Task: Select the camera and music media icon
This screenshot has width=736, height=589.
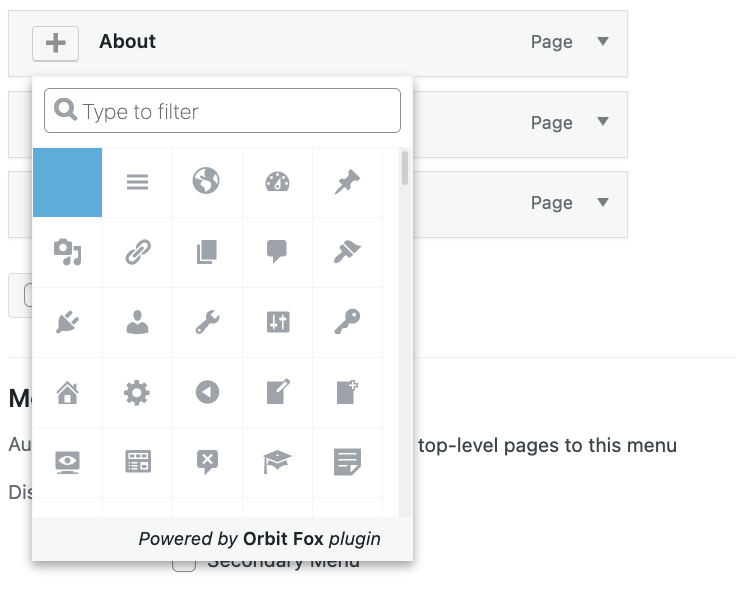Action: [67, 252]
